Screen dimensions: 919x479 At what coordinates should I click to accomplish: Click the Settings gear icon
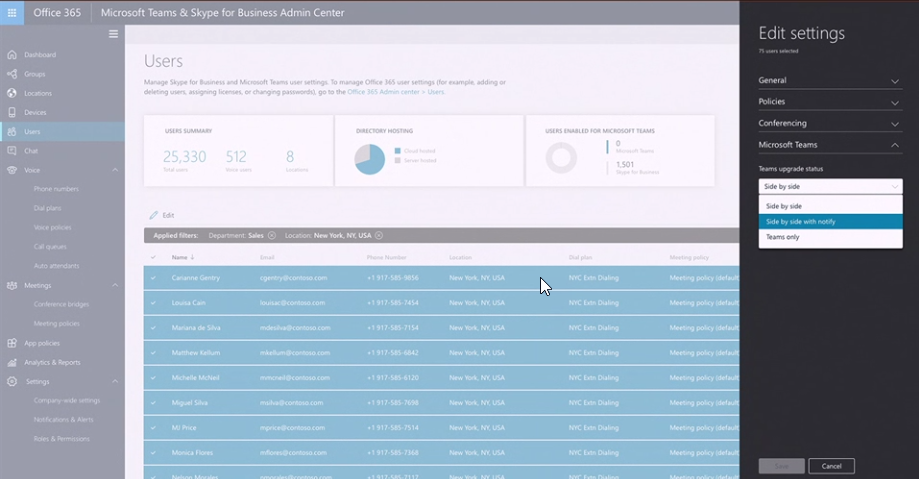coord(12,381)
